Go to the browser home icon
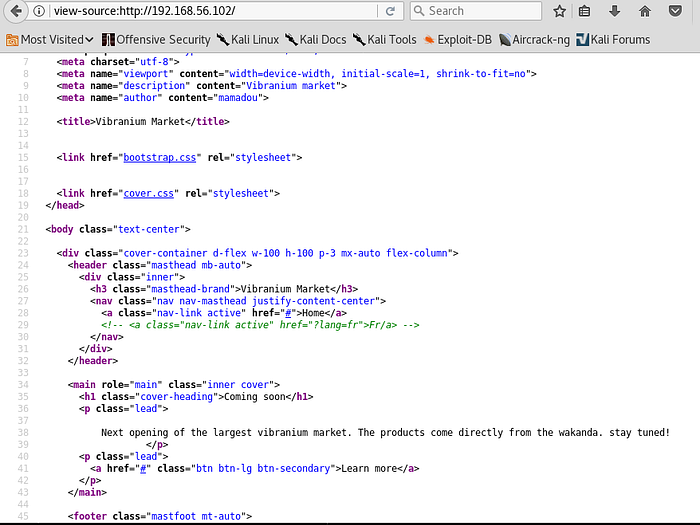The width and height of the screenshot is (700, 525). tap(644, 11)
